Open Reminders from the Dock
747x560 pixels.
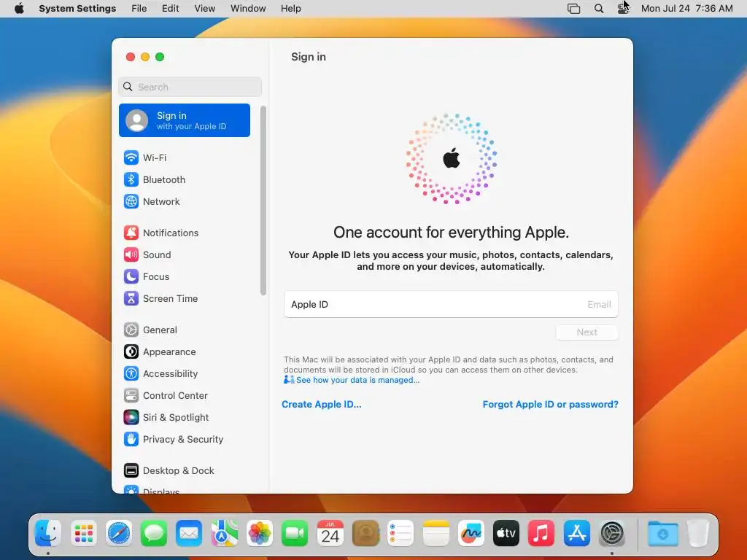400,533
